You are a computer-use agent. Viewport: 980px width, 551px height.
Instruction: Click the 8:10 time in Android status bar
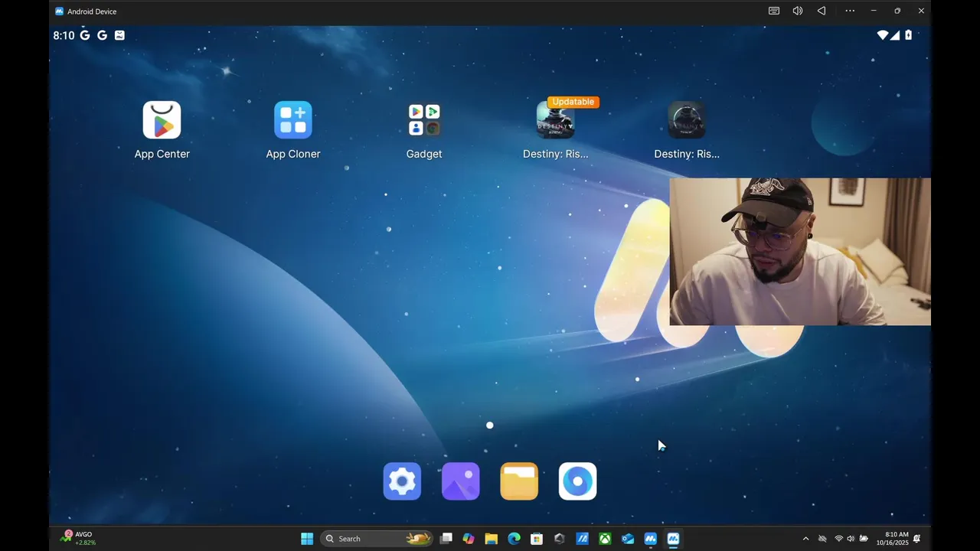(64, 35)
